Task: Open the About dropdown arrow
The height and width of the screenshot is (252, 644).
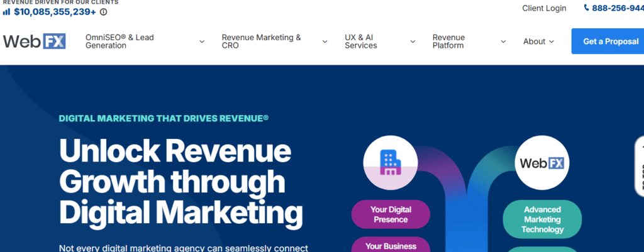Action: [x=552, y=41]
